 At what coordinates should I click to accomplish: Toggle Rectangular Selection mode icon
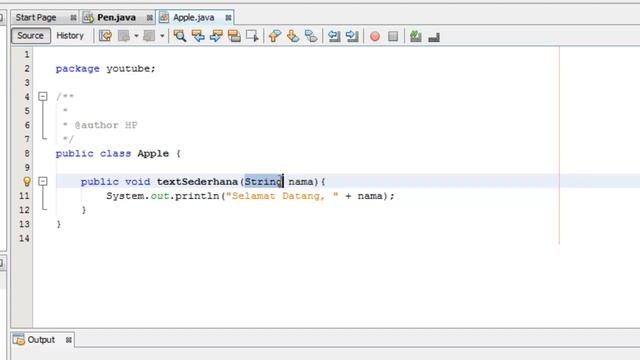pyautogui.click(x=252, y=36)
